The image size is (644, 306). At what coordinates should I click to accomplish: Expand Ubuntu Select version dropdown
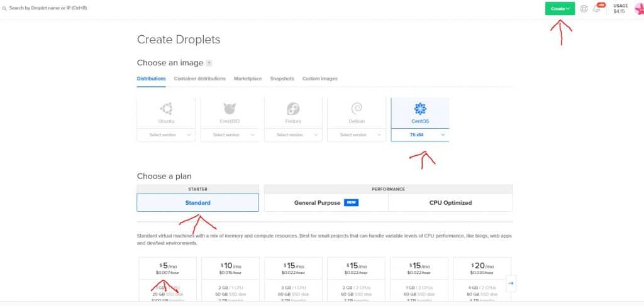166,135
